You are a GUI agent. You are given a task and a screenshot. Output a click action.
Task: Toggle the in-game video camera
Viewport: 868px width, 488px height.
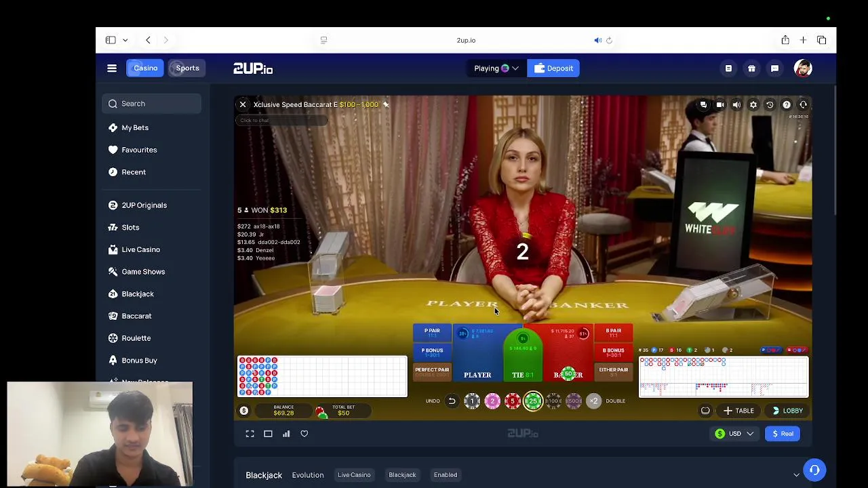720,105
